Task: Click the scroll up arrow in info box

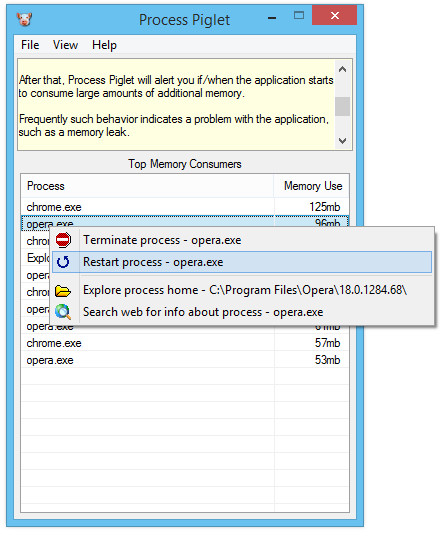Action: (343, 69)
